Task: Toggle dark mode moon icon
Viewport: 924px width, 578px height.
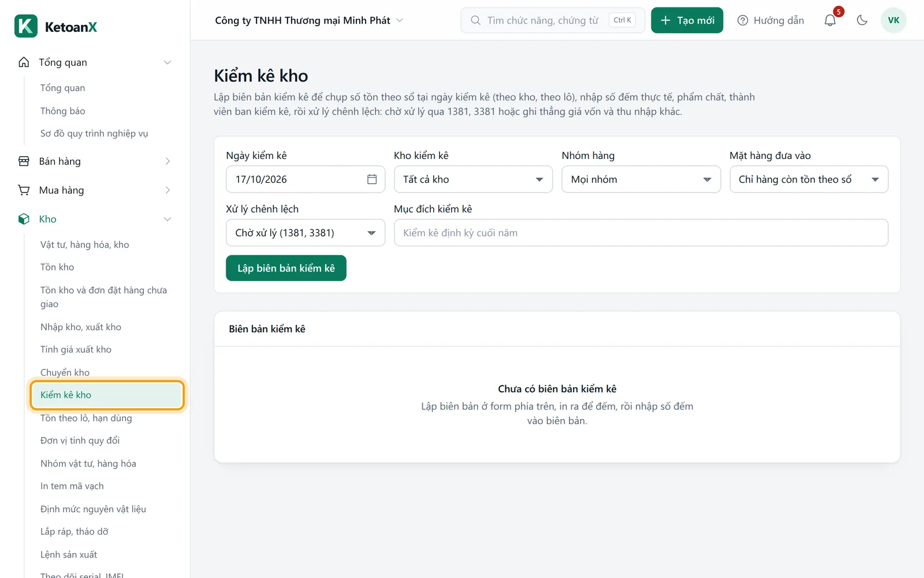Action: click(x=862, y=20)
